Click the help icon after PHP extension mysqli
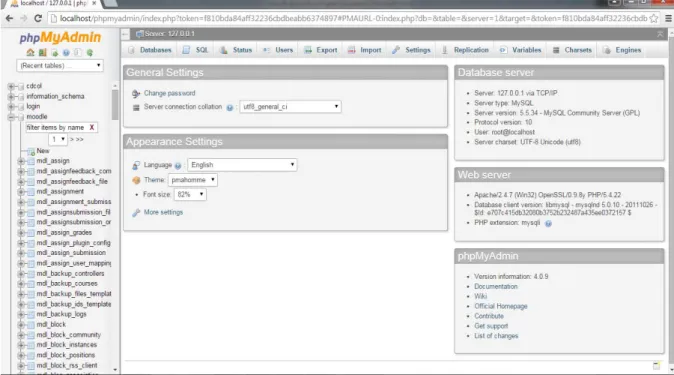This screenshot has width=674, height=375. point(548,223)
